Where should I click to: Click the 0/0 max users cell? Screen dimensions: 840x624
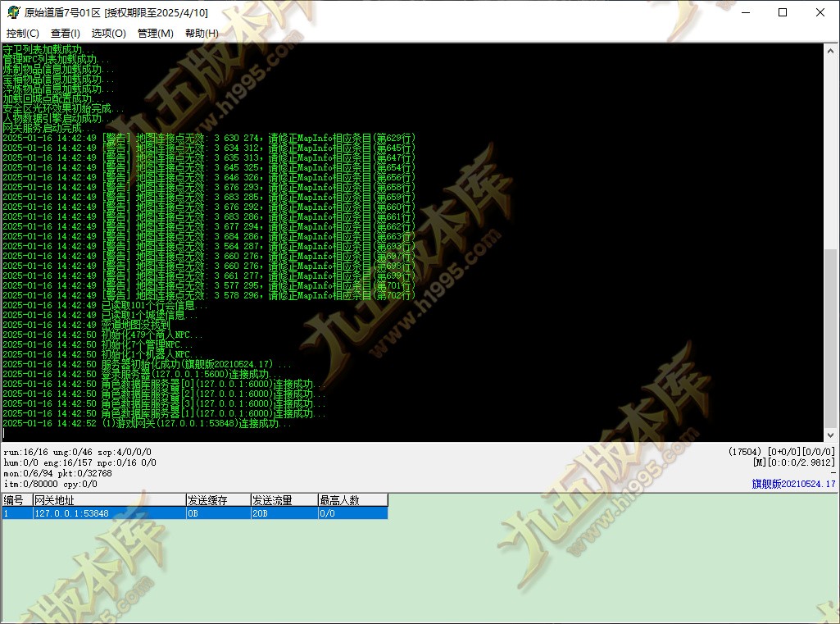353,513
